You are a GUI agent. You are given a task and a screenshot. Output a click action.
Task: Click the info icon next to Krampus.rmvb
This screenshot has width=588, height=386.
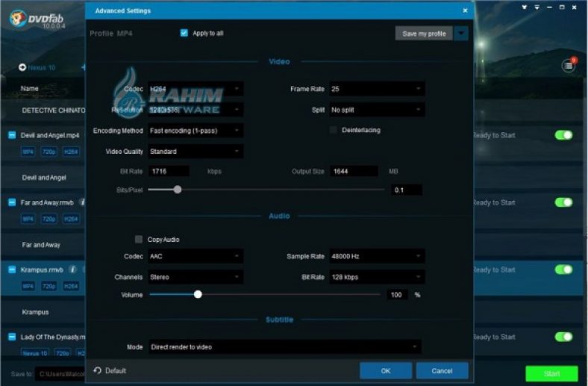click(72, 270)
